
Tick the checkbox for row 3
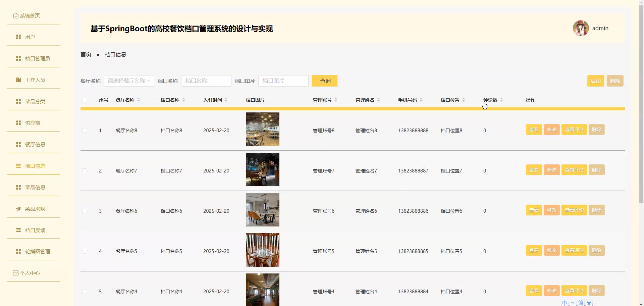(x=85, y=211)
